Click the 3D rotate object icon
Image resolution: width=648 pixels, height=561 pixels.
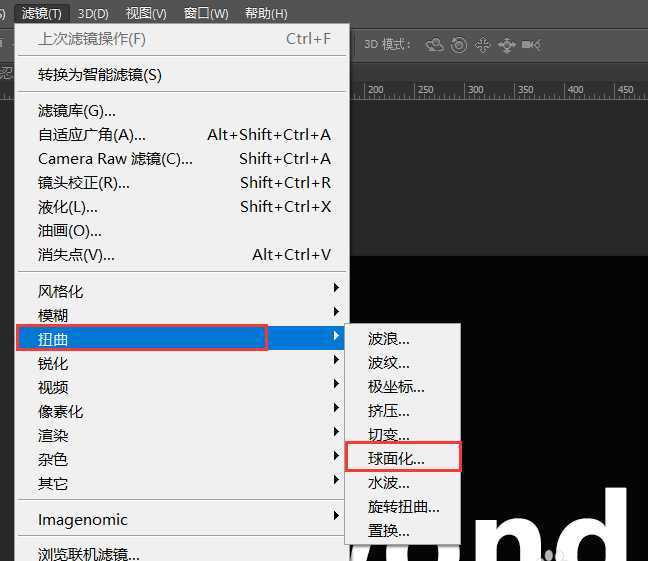[435, 45]
